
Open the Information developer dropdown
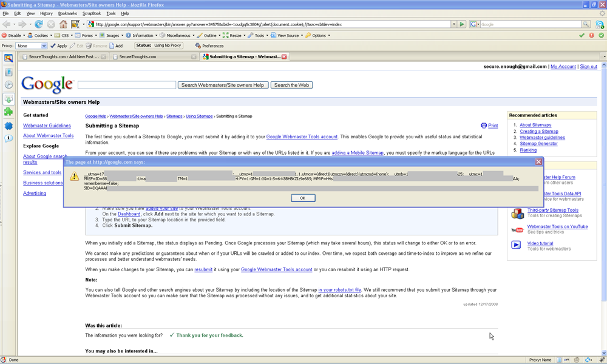[x=141, y=35]
